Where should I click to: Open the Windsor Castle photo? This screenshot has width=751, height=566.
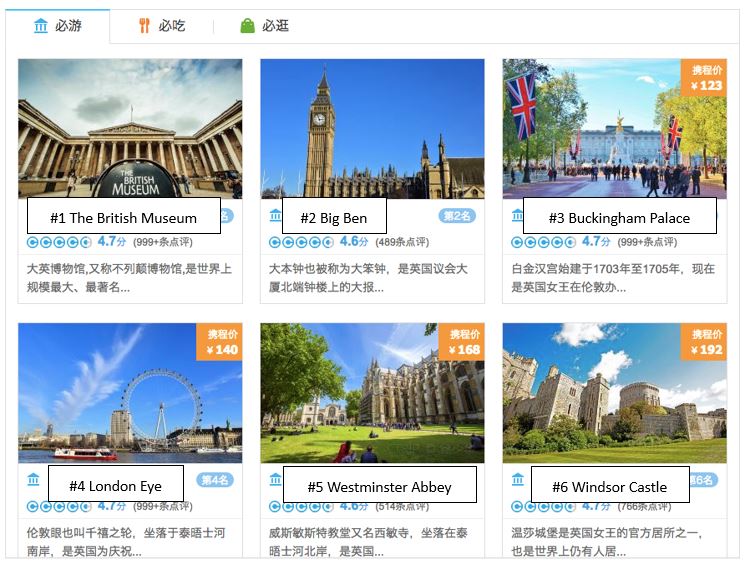614,393
